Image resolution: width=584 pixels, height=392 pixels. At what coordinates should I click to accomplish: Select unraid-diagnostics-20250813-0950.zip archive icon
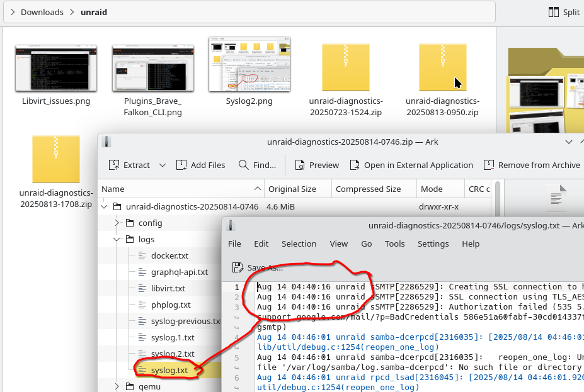point(442,68)
